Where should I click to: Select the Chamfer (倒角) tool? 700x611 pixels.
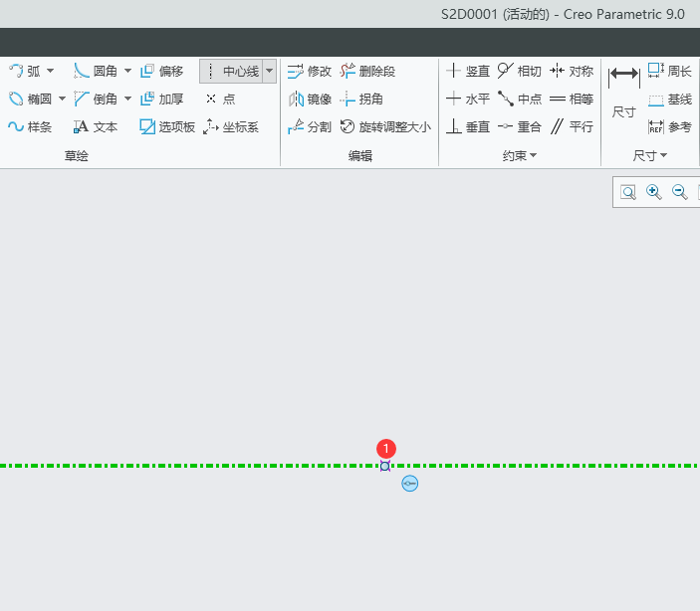pyautogui.click(x=96, y=99)
